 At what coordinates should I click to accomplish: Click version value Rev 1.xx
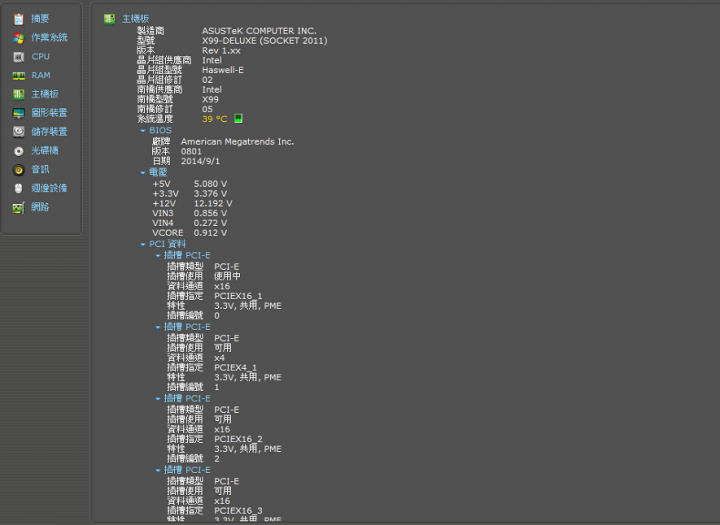[221, 51]
